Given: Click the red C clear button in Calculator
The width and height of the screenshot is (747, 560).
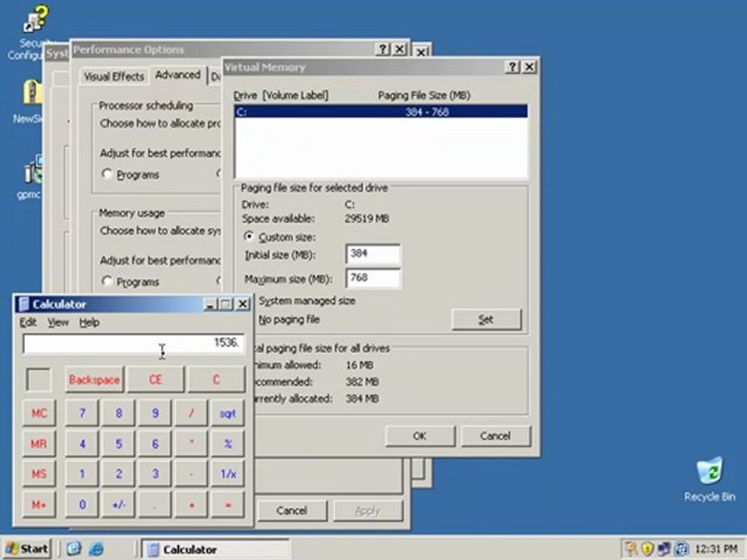Looking at the screenshot, I should tap(216, 380).
